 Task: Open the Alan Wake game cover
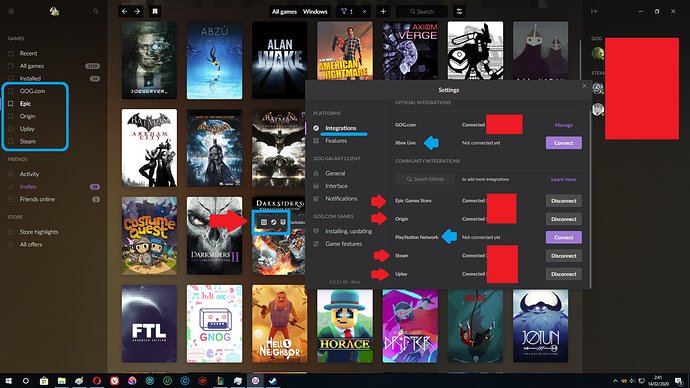279,60
